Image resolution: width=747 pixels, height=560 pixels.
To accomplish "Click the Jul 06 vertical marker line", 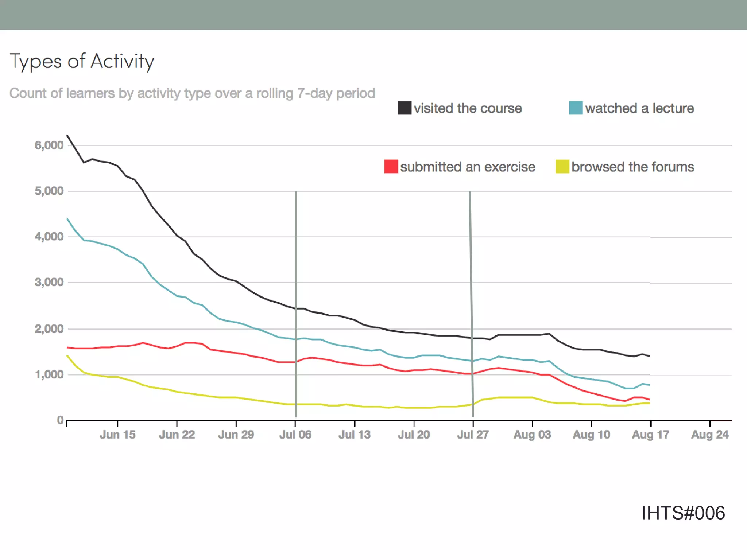I will [x=296, y=255].
